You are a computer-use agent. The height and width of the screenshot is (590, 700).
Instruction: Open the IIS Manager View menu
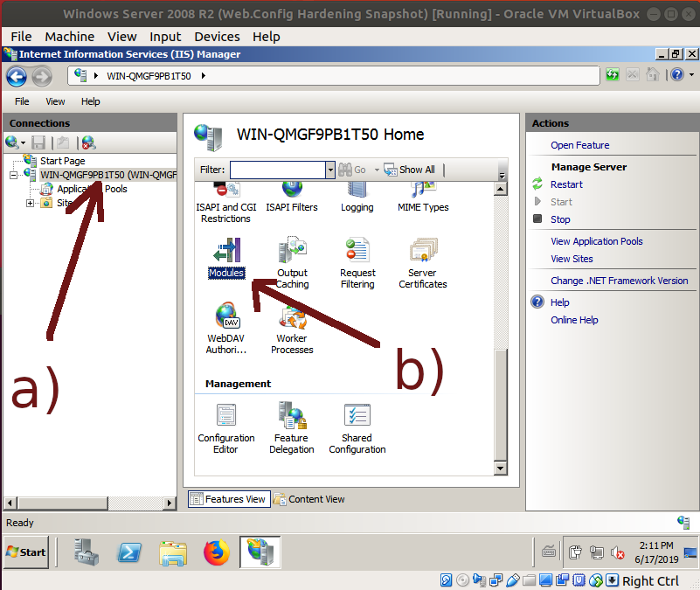55,102
